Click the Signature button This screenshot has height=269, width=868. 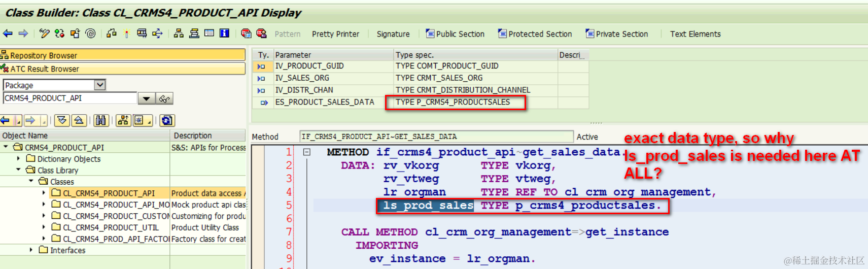click(393, 34)
